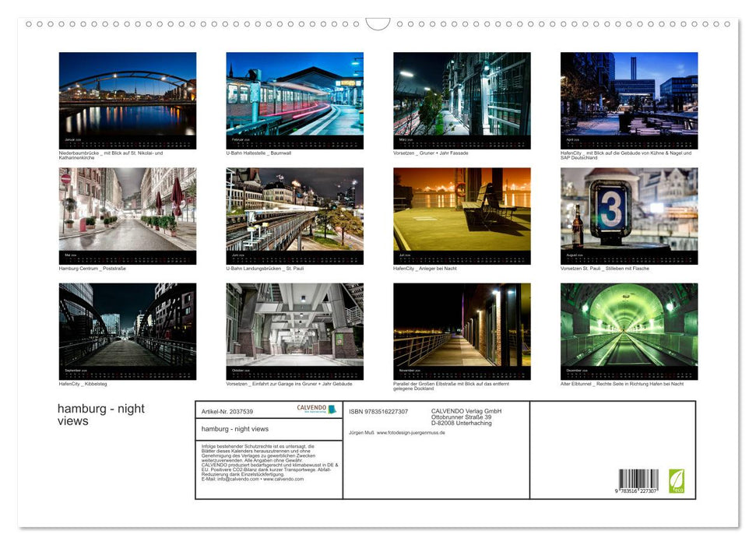View the December Alter Elbtunnel photo
This screenshot has width=756, height=545.
628,330
